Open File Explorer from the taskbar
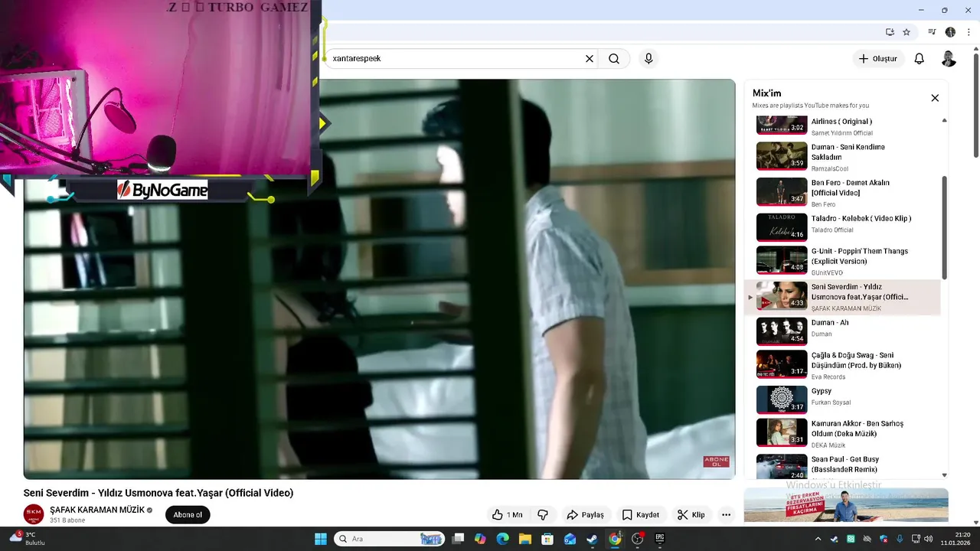980x551 pixels. (x=525, y=539)
